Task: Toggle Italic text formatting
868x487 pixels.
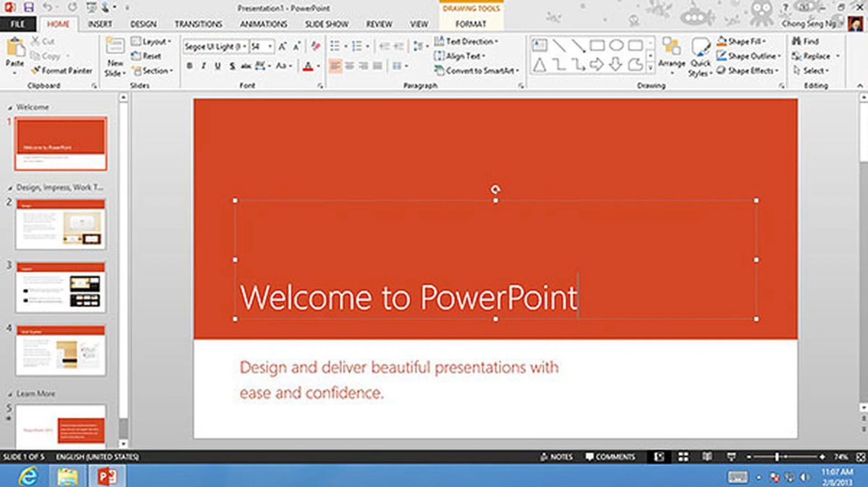Action: click(203, 66)
